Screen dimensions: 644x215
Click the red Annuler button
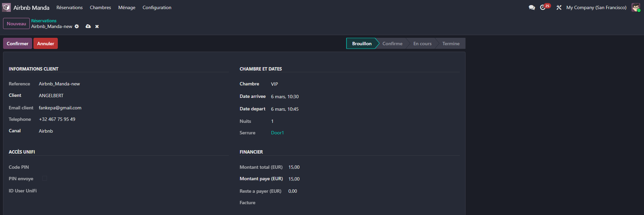tap(46, 44)
